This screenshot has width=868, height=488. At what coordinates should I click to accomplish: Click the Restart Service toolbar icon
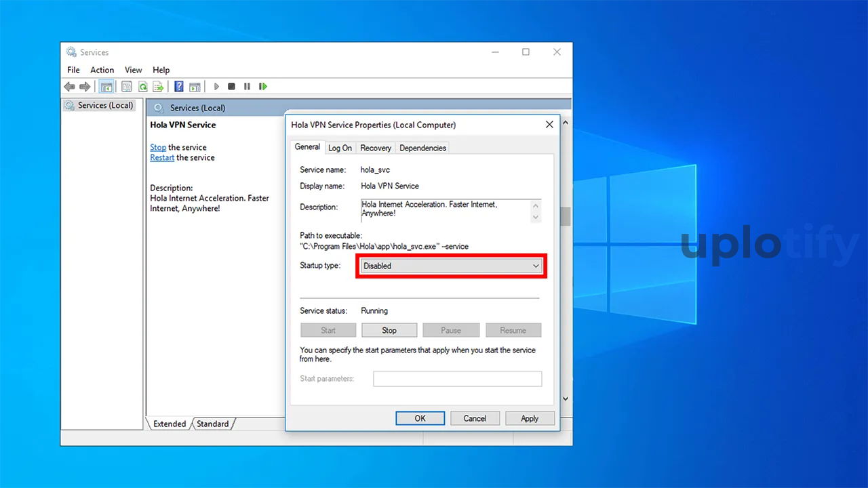click(x=263, y=87)
